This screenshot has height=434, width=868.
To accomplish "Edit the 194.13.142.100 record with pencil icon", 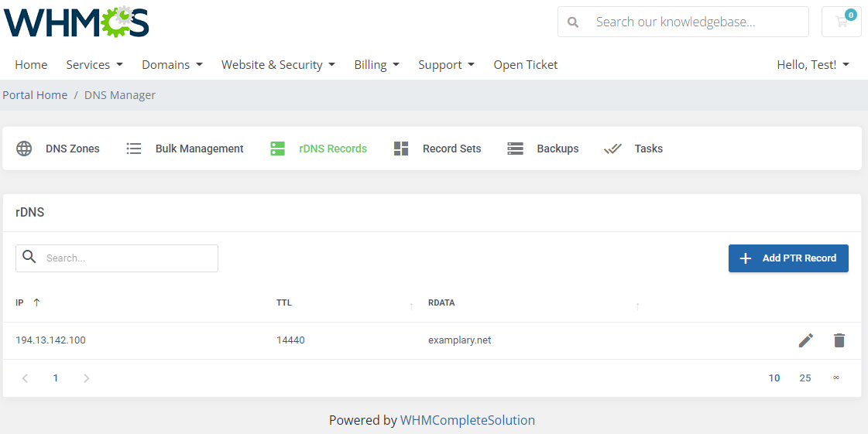I will click(x=806, y=340).
